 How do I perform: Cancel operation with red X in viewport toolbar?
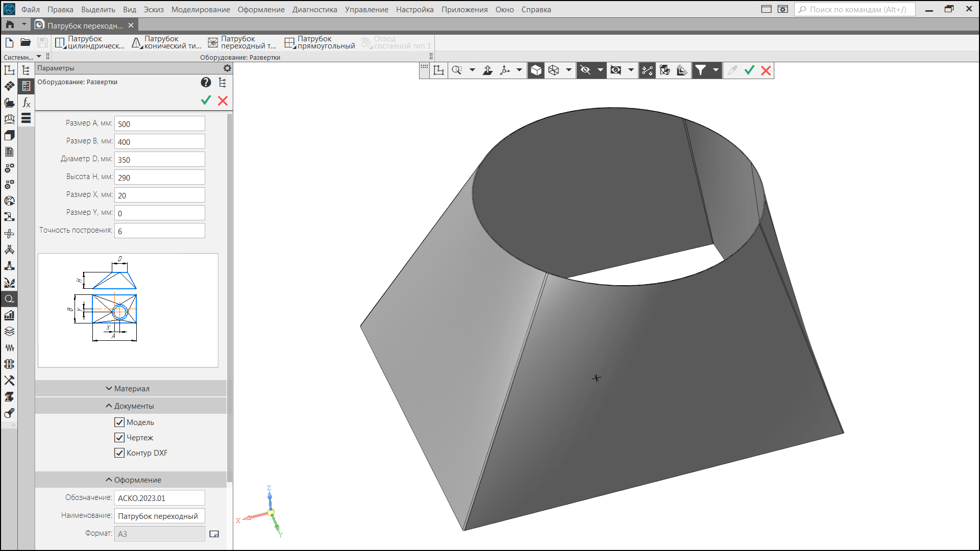pyautogui.click(x=766, y=70)
